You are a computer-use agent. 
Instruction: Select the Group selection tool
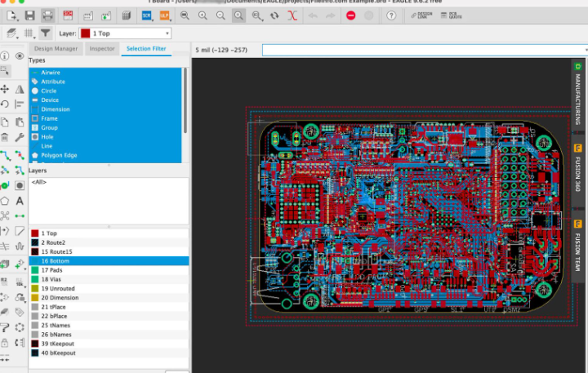pyautogui.click(x=5, y=71)
